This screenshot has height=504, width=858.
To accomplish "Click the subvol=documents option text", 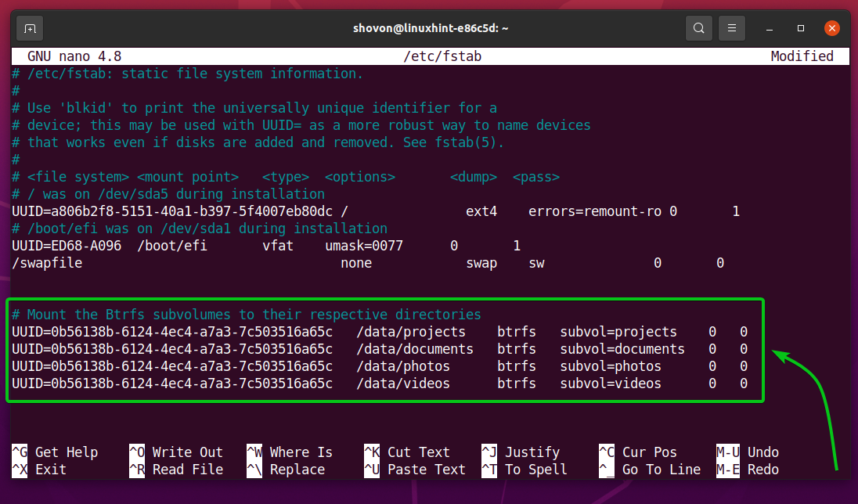I will [x=622, y=349].
